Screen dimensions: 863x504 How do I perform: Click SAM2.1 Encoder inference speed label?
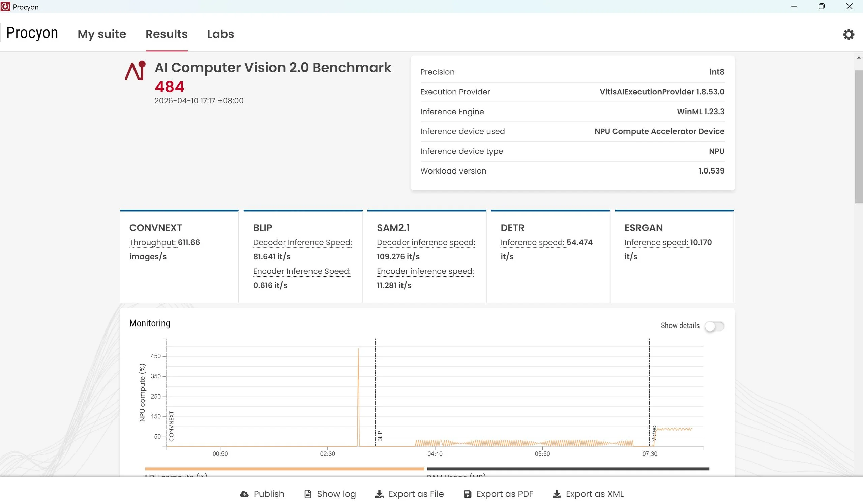click(x=425, y=271)
